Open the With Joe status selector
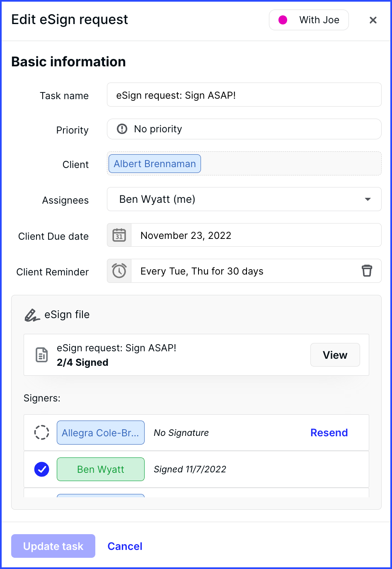The image size is (392, 569). point(309,20)
